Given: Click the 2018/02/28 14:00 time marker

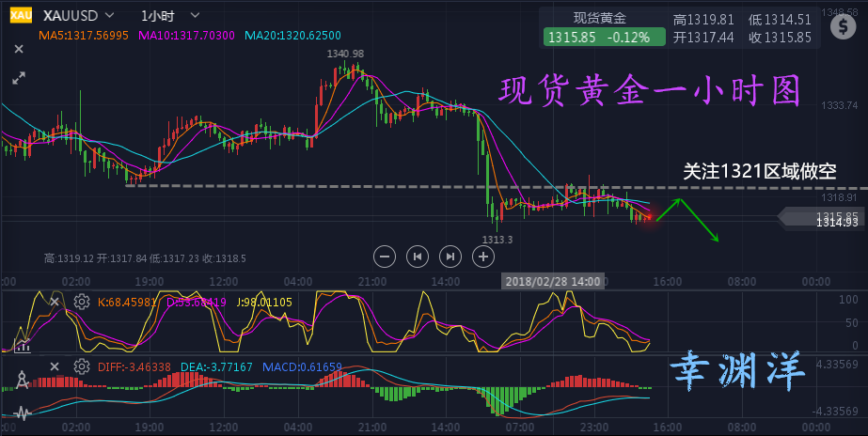Looking at the screenshot, I should [x=553, y=280].
